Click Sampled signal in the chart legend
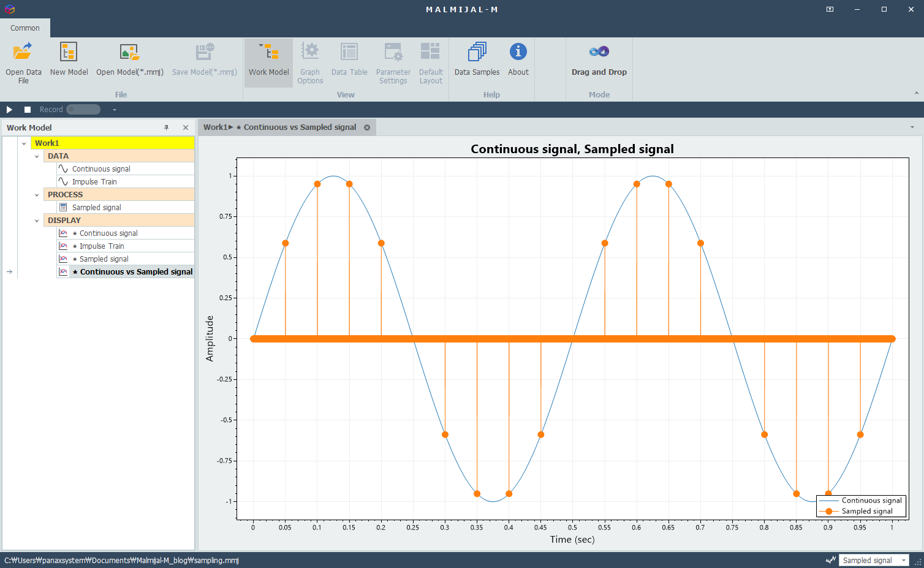 coord(867,511)
